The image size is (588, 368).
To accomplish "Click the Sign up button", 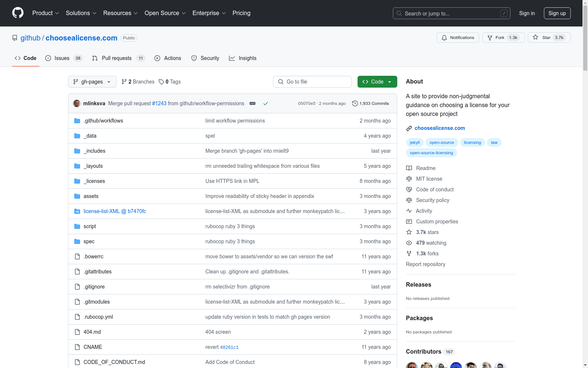I will (557, 13).
